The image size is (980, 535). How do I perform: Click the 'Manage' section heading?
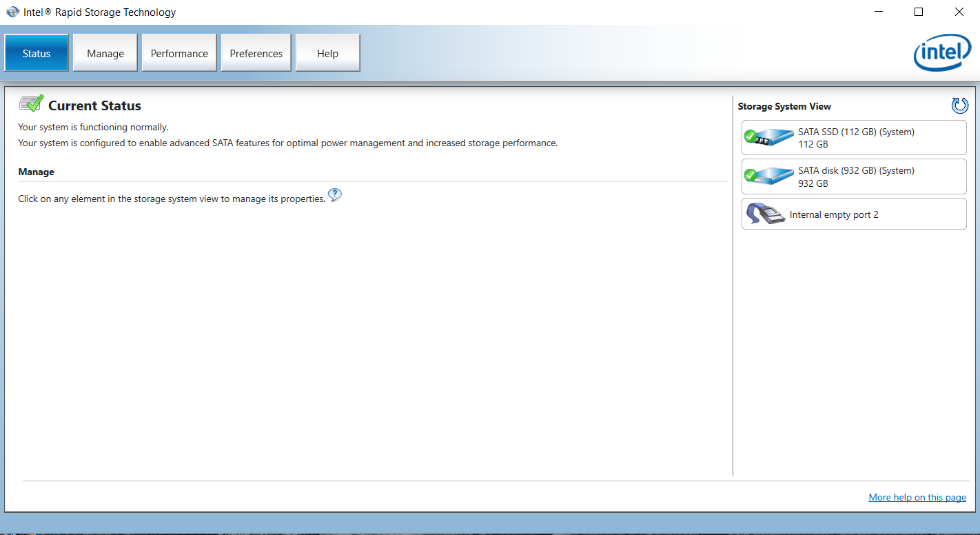click(36, 172)
